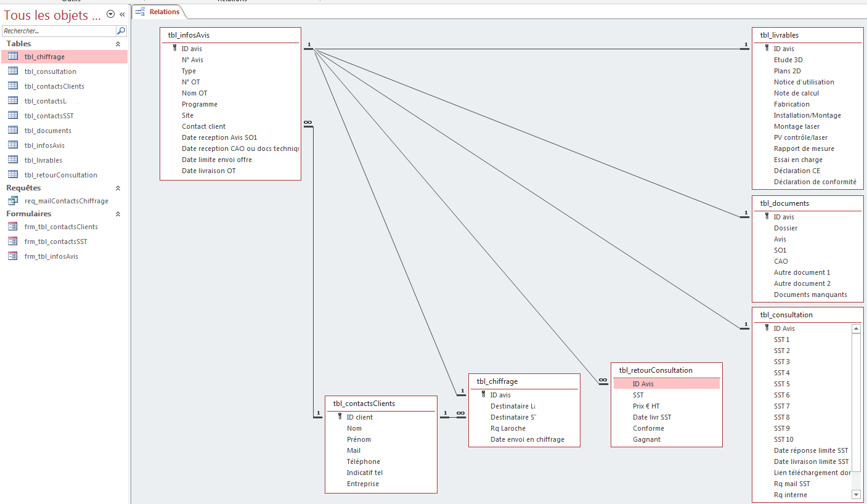
Task: Click the tbl_consultation table icon in navigation pane
Action: coord(13,71)
